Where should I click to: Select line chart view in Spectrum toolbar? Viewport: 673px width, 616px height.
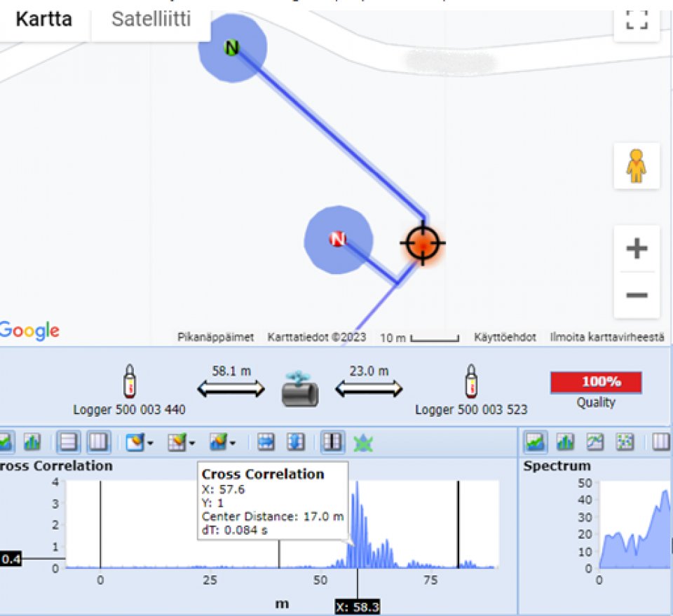pos(535,442)
